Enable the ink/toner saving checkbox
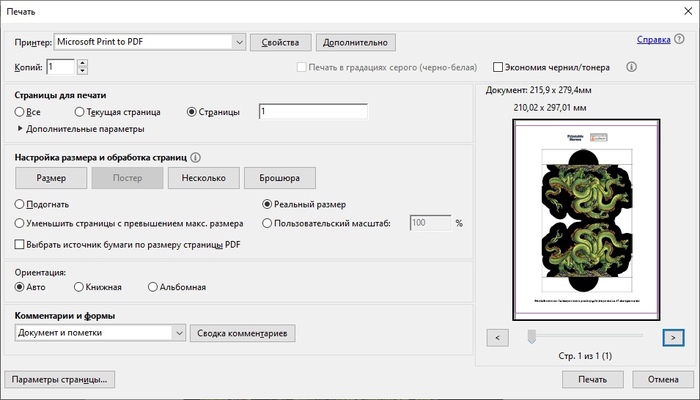This screenshot has width=700, height=400. coord(497,67)
